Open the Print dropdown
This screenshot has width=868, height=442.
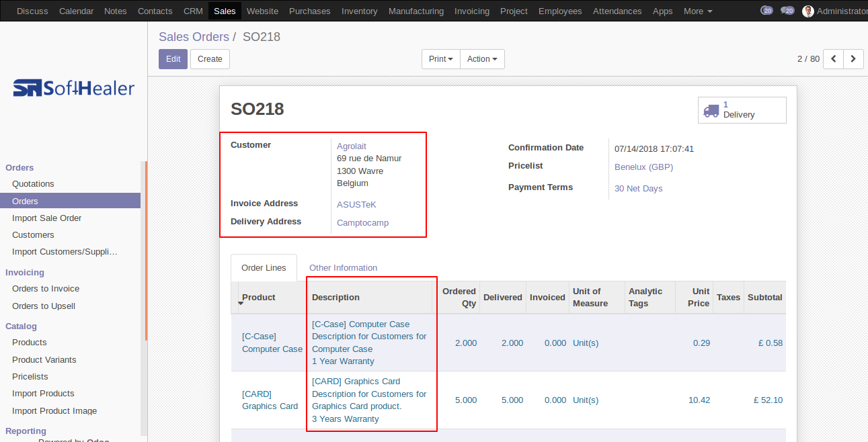coord(441,59)
